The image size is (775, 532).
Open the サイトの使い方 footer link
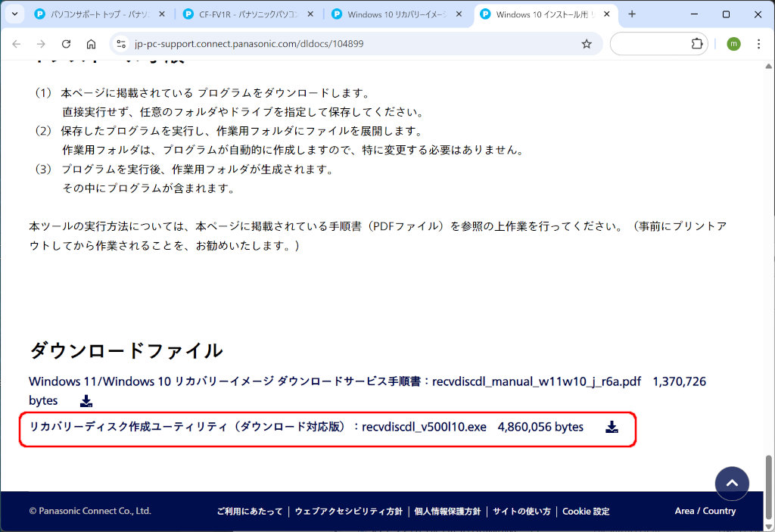pyautogui.click(x=521, y=512)
